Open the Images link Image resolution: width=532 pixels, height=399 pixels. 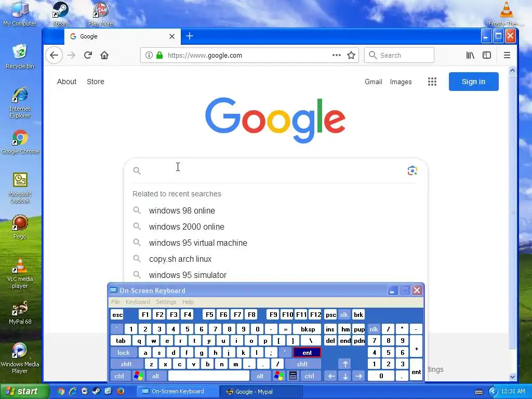pos(401,82)
